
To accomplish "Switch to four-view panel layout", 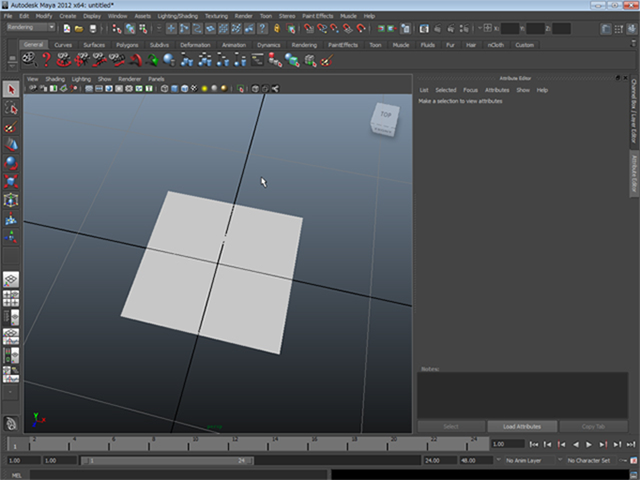I will click(x=11, y=298).
